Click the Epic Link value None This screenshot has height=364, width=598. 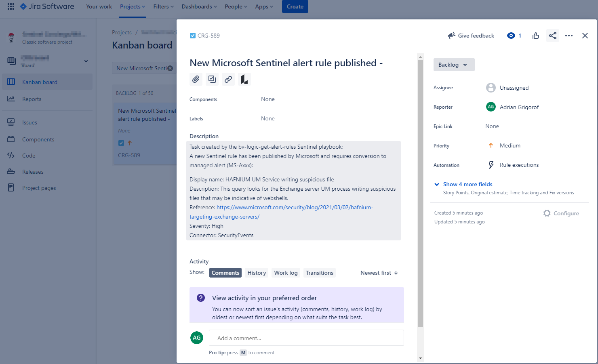492,126
